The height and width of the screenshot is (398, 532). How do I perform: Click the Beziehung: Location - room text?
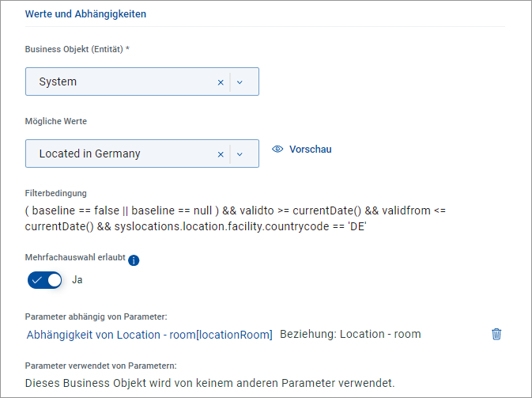point(350,334)
